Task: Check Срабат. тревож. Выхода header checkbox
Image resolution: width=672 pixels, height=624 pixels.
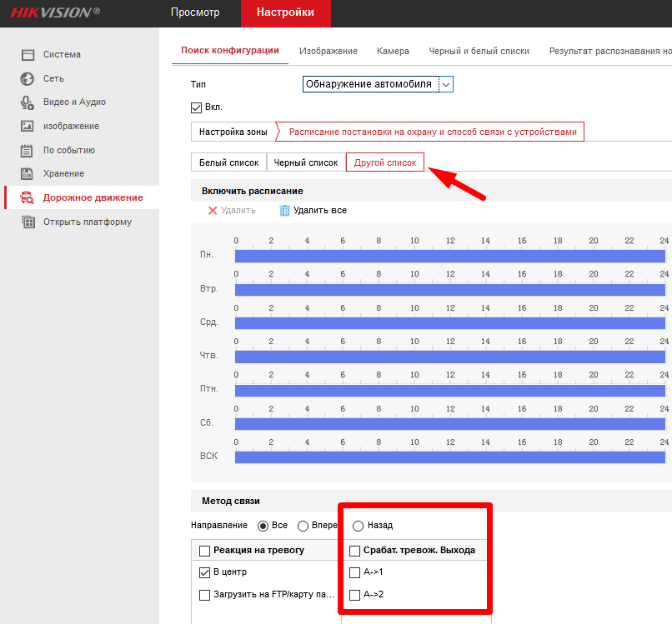Action: tap(354, 551)
